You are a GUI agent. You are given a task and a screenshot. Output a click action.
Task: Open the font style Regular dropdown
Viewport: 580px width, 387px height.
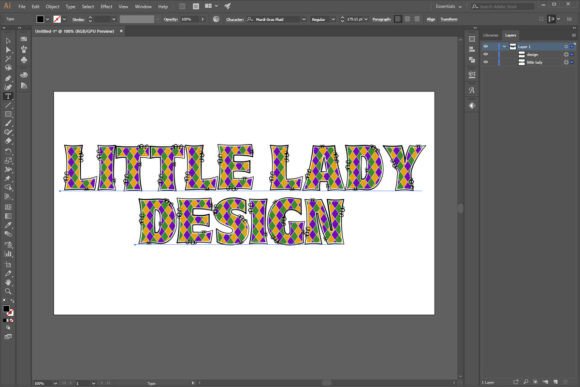click(x=333, y=19)
